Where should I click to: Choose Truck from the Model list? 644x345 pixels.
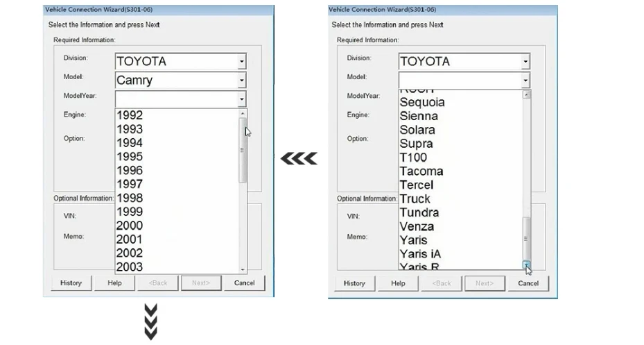460,199
